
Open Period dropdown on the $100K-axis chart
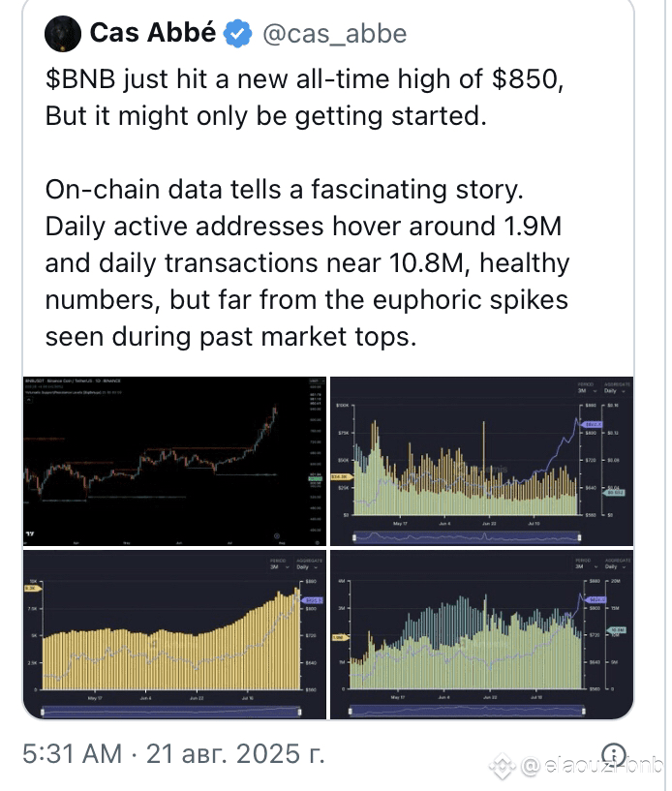click(x=586, y=391)
